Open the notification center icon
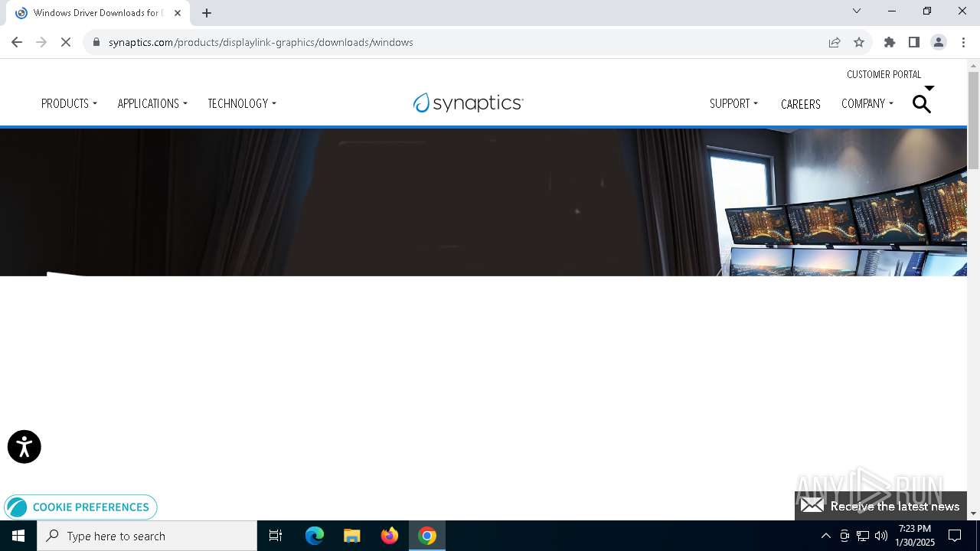Viewport: 980px width, 551px height. [955, 536]
